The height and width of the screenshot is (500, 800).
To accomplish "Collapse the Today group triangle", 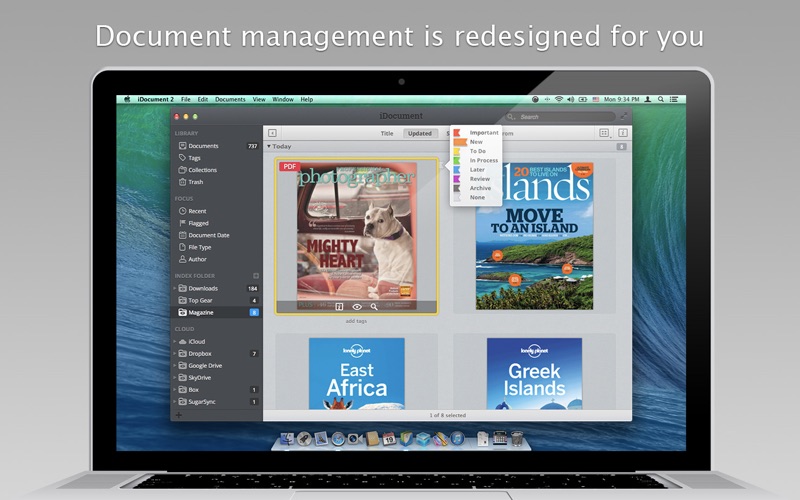I will tap(269, 146).
